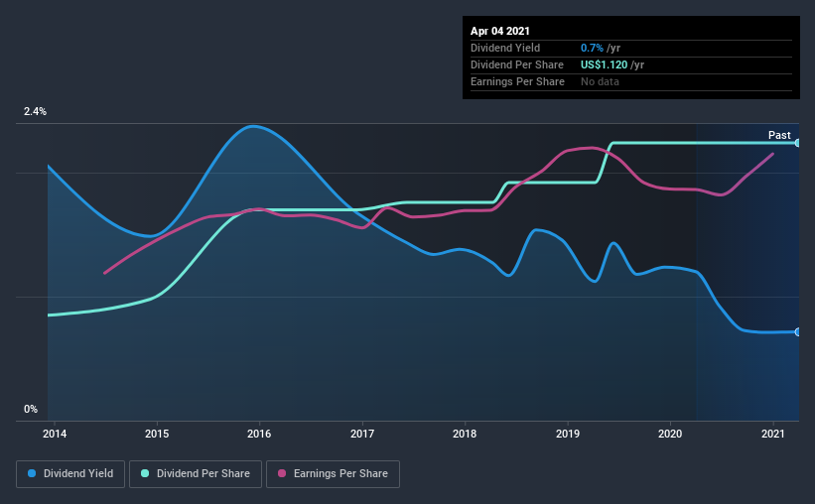Toggle the Dividend Per Share legend button

pos(196,474)
